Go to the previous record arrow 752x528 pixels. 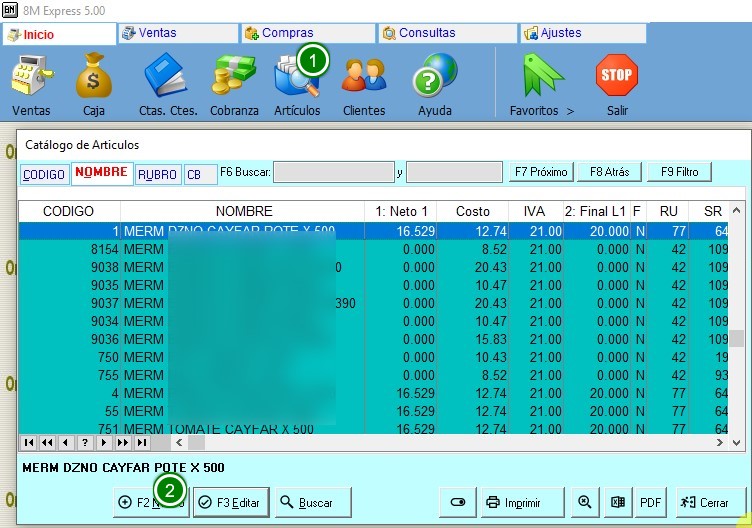(x=66, y=442)
